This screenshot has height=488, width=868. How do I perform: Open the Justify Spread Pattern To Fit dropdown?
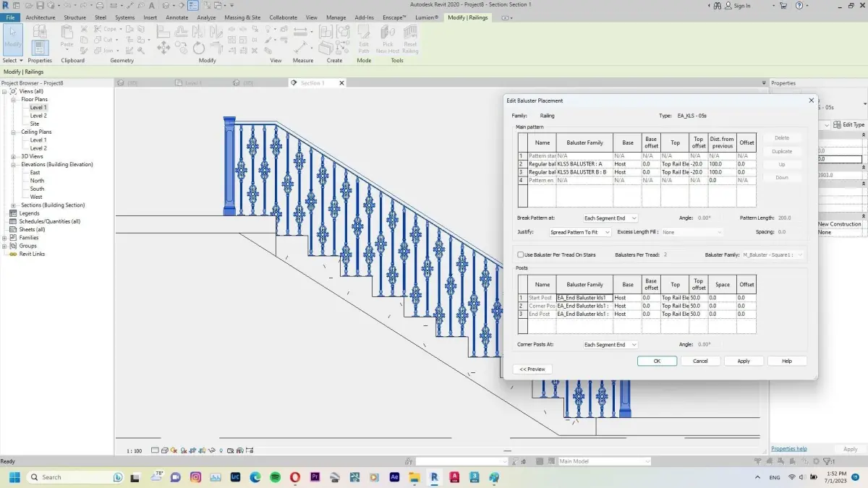(579, 232)
